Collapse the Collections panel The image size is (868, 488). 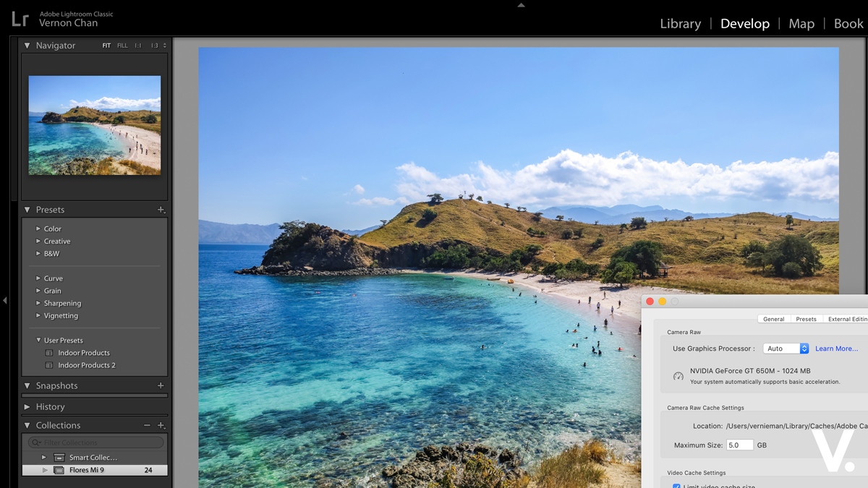27,425
